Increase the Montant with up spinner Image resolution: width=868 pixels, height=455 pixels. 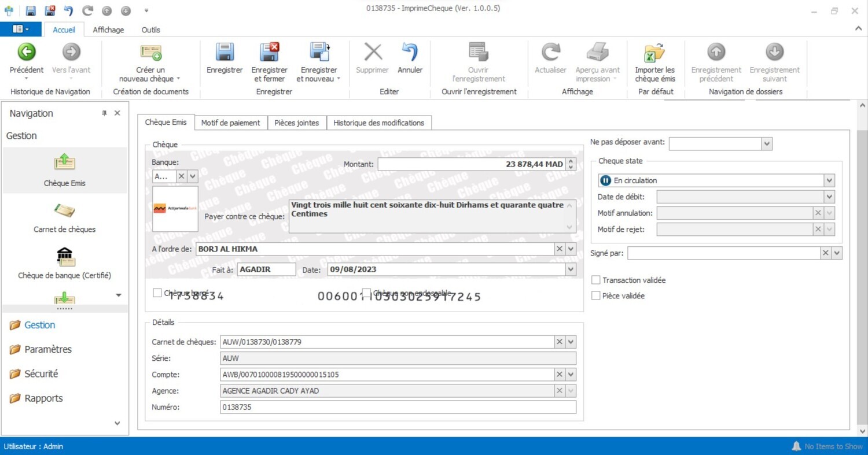click(571, 161)
